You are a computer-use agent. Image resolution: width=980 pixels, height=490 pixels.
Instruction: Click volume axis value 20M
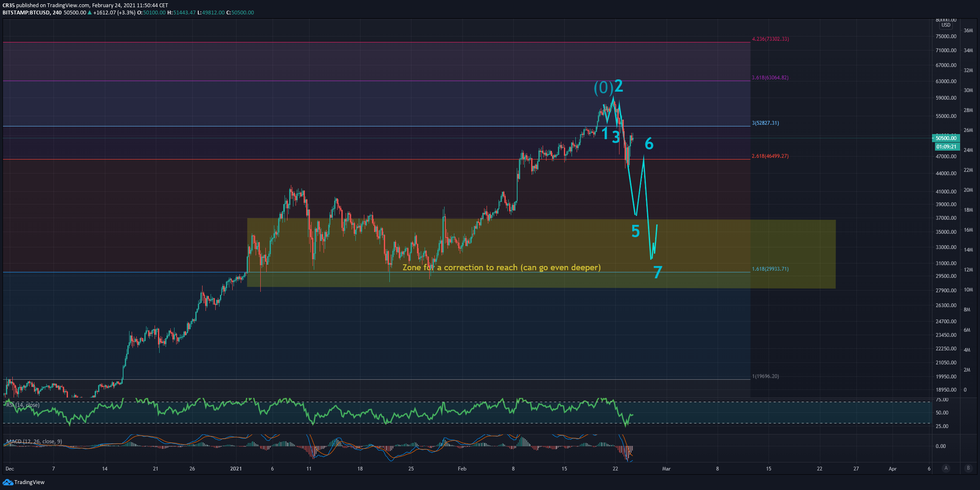pos(968,190)
